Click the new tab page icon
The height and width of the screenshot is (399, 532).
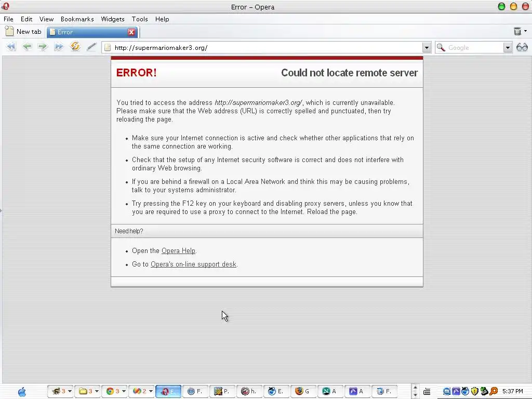9,32
